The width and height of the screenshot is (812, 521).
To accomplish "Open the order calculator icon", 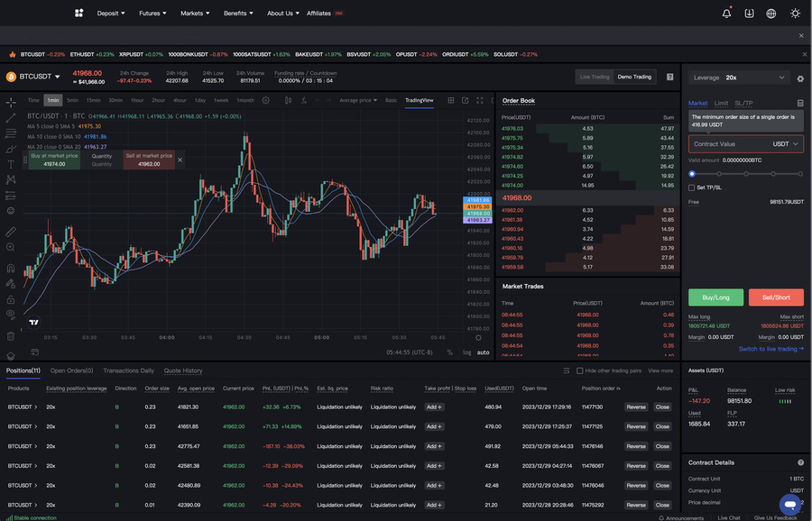I will coord(800,104).
